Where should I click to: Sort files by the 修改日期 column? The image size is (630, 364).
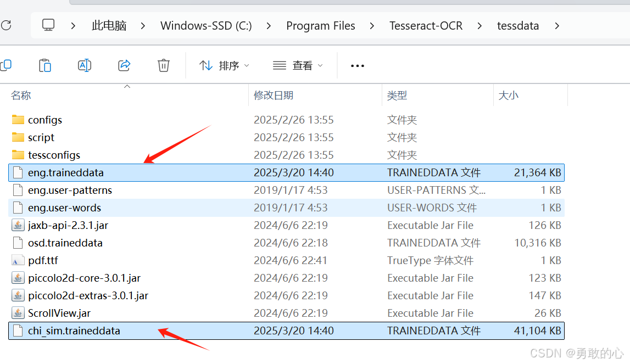point(274,94)
